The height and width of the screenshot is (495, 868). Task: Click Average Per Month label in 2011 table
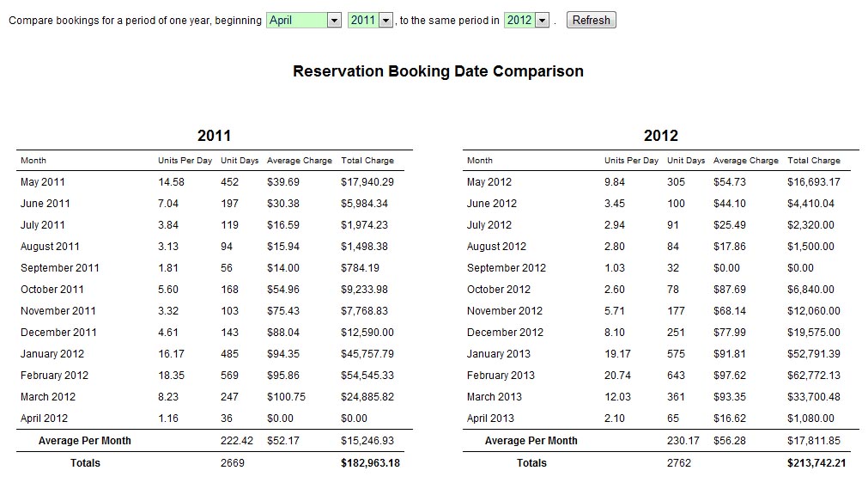click(x=85, y=441)
